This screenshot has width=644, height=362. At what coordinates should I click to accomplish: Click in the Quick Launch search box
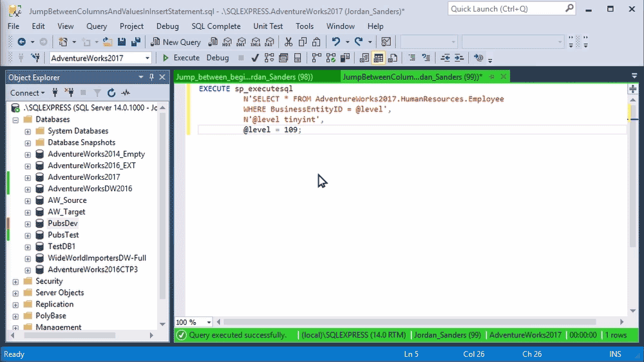pos(511,8)
